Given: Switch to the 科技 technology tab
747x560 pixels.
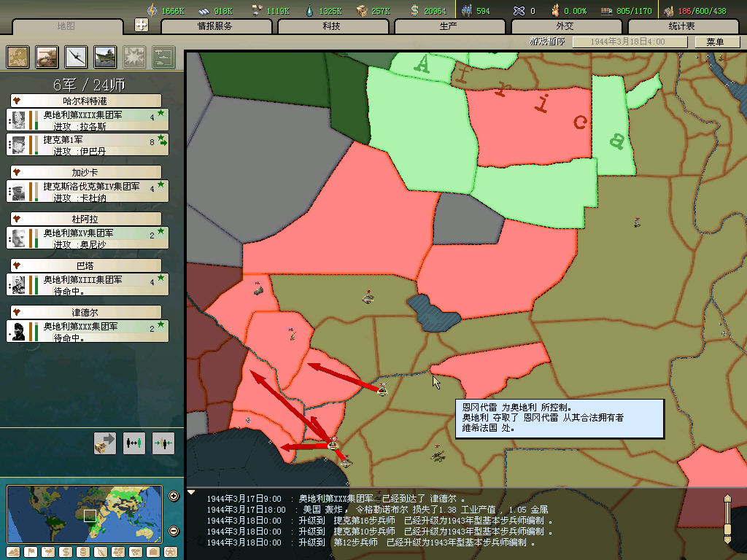Looking at the screenshot, I should click(x=331, y=26).
